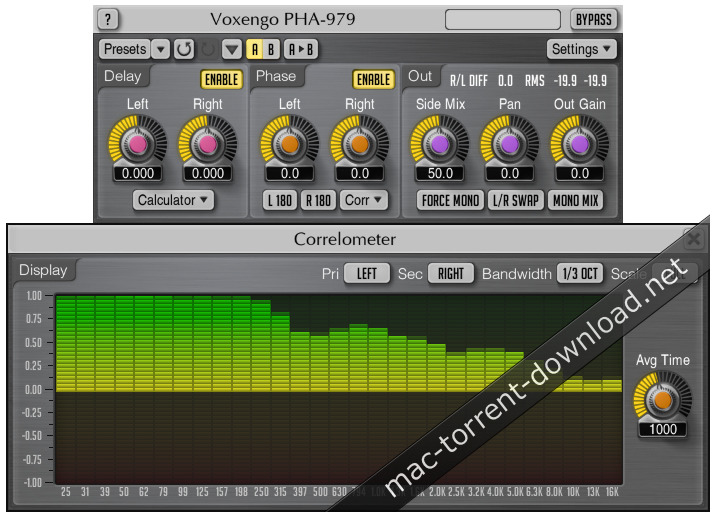The height and width of the screenshot is (512, 716).
Task: Change the Bandwidth 1/3 OCT selector
Action: 580,274
